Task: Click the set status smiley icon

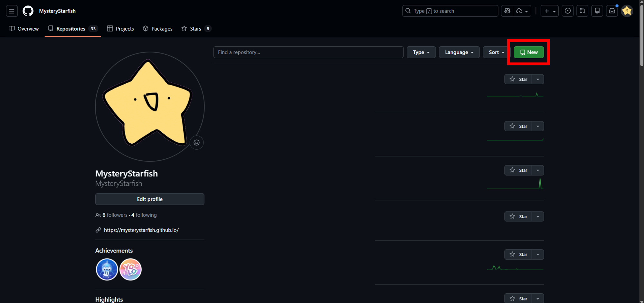Action: pos(196,143)
